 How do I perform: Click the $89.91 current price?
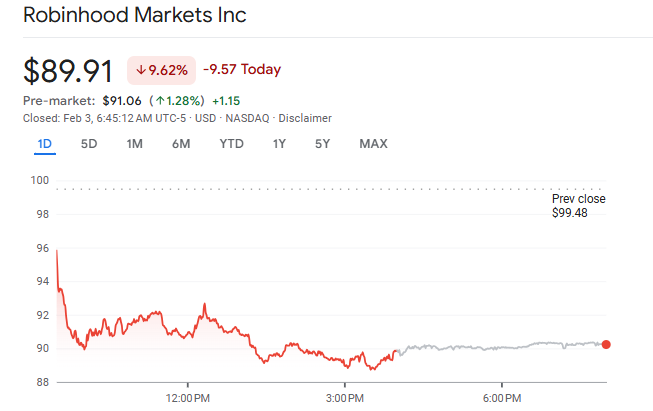[69, 71]
